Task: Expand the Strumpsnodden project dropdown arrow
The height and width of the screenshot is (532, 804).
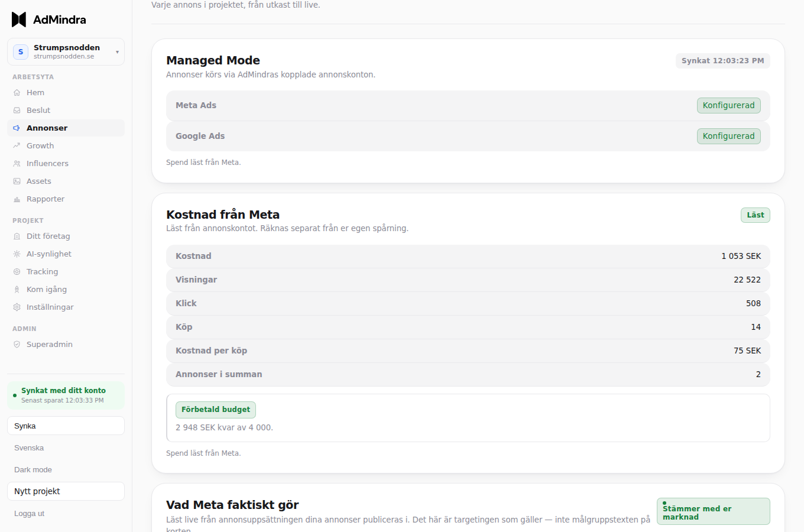Action: [117, 52]
